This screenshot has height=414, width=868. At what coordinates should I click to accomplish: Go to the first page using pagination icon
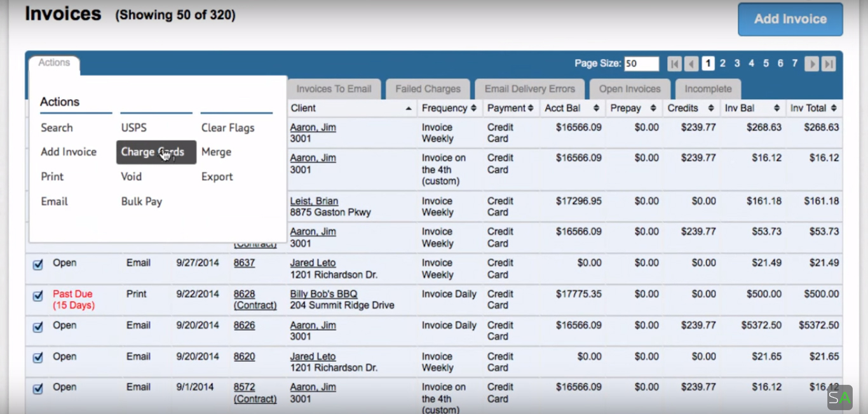coord(674,63)
